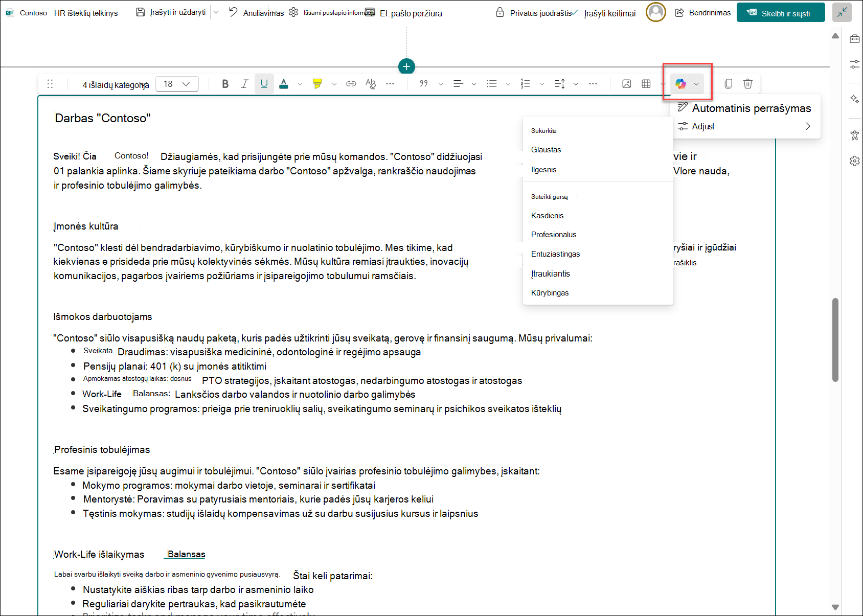
Task: Collapse the editor with the arrows icon
Action: pyautogui.click(x=842, y=12)
